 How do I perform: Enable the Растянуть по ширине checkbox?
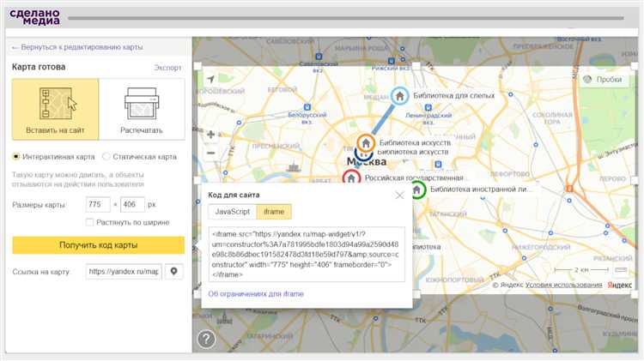pos(90,222)
